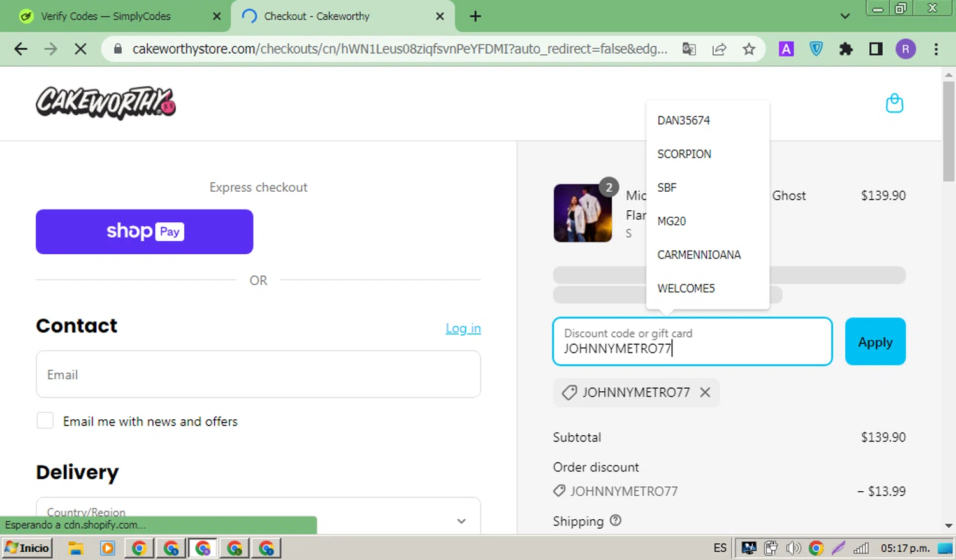Open the profile avatar R
The image size is (956, 560).
click(906, 49)
